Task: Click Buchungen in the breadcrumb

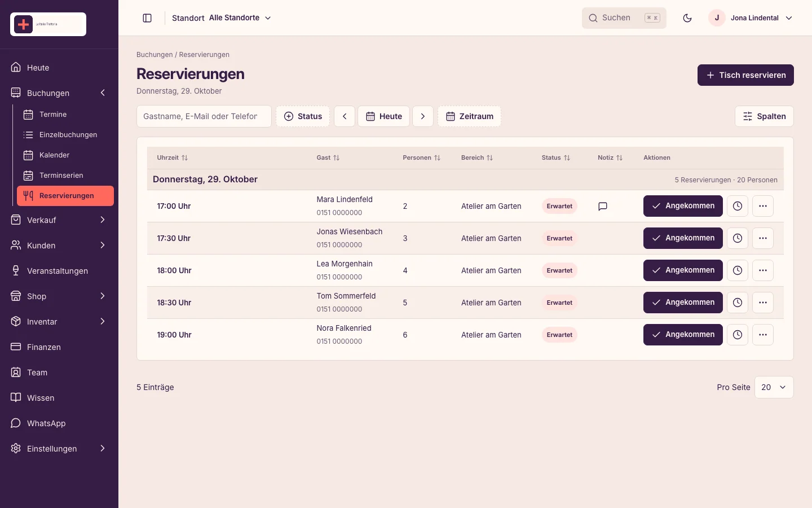Action: click(x=155, y=55)
